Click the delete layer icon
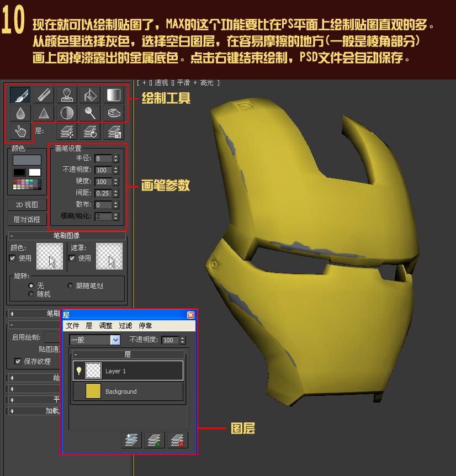Screen dimensions: 456x476 pos(177,440)
